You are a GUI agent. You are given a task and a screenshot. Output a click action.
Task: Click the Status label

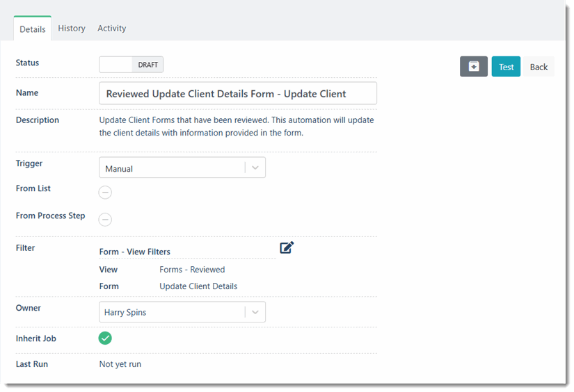pos(27,63)
